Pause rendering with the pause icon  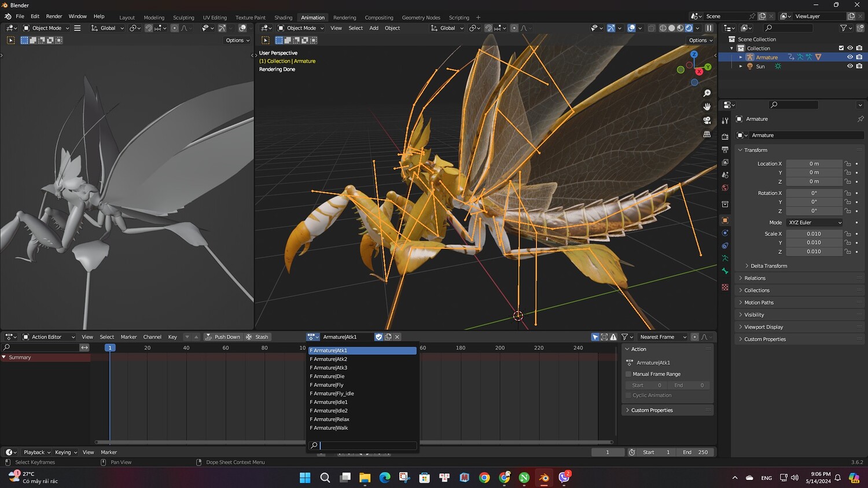709,28
